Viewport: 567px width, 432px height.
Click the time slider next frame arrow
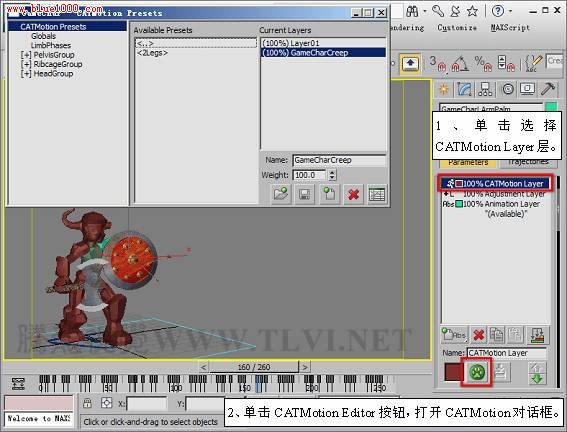[x=305, y=367]
